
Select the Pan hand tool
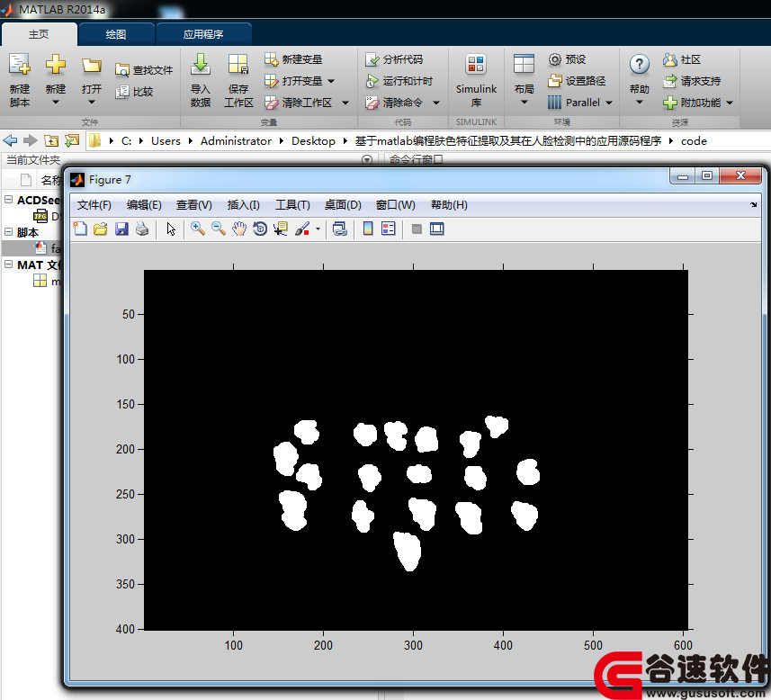239,229
